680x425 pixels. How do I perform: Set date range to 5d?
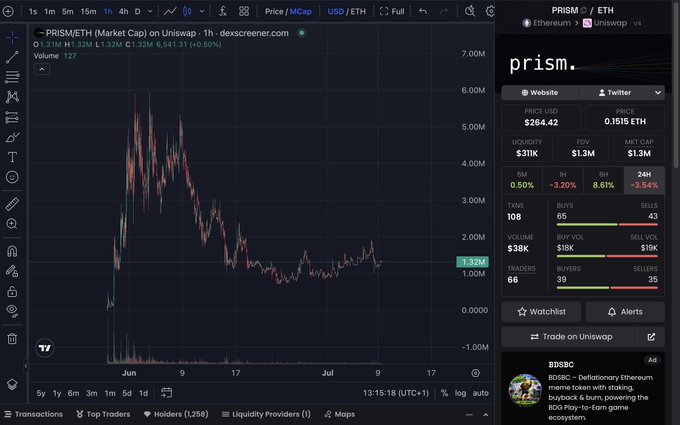pyautogui.click(x=127, y=393)
